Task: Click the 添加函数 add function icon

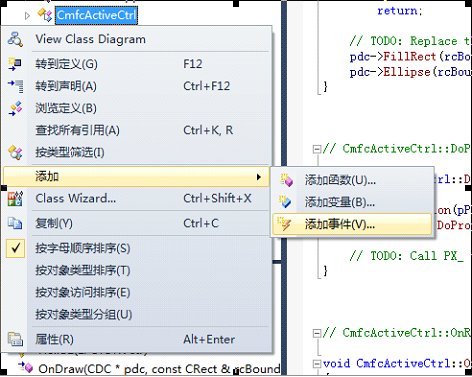Action: click(x=286, y=180)
